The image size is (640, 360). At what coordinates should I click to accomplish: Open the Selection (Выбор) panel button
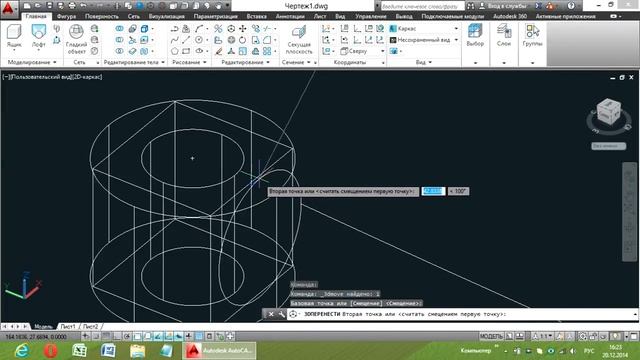tap(475, 35)
